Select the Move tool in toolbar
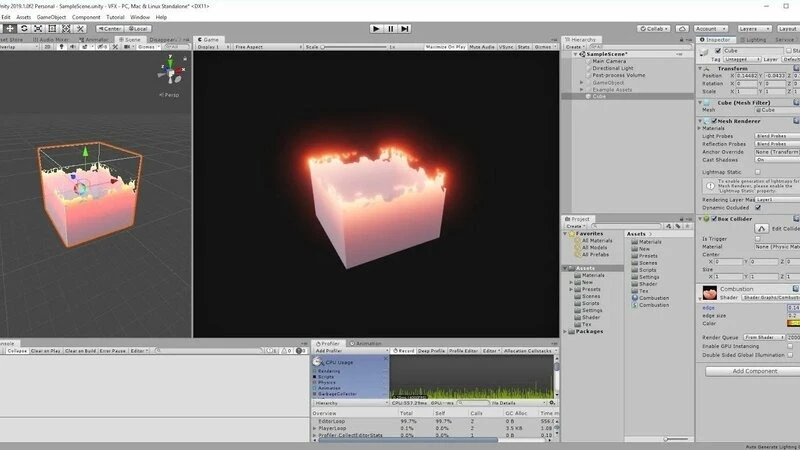This screenshot has height=450, width=800. coord(9,28)
